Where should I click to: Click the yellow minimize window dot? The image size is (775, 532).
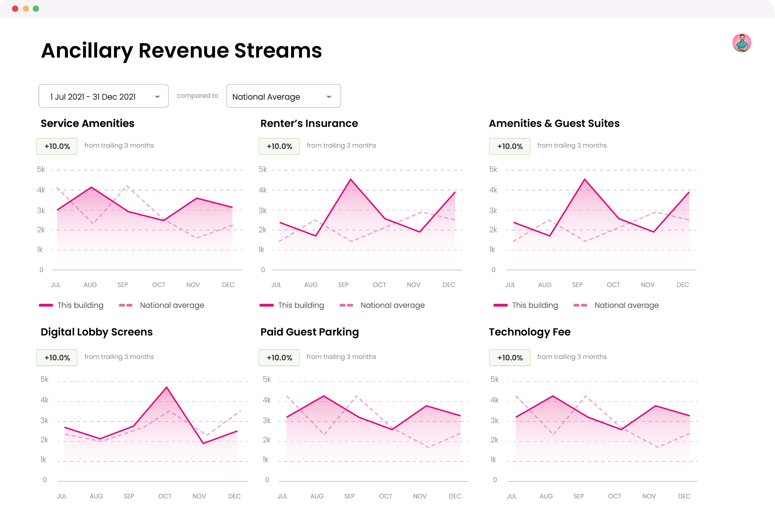(x=26, y=9)
